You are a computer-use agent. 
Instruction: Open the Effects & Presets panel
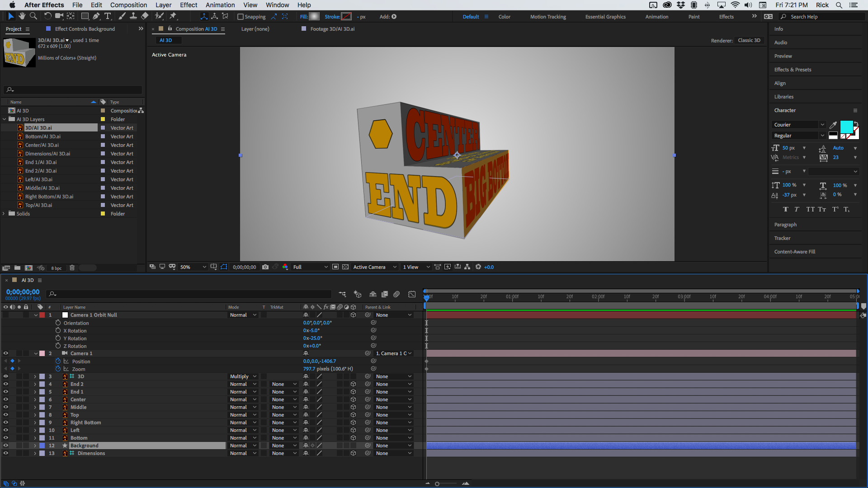click(793, 70)
